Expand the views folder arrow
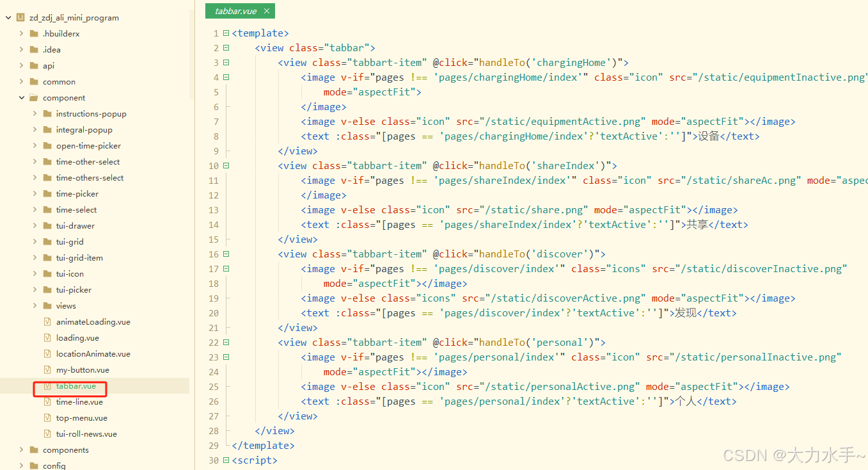The image size is (868, 470). click(x=35, y=305)
